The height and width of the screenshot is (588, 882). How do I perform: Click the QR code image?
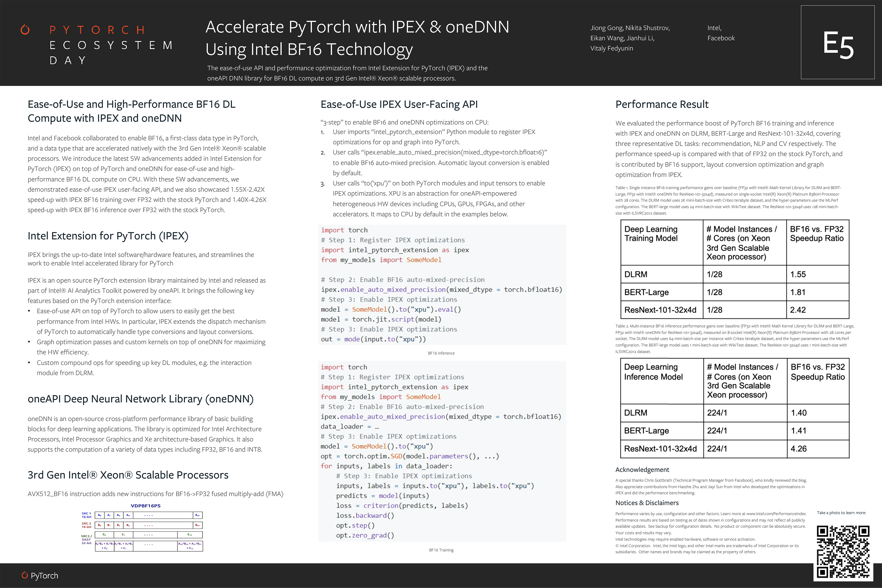(x=843, y=552)
